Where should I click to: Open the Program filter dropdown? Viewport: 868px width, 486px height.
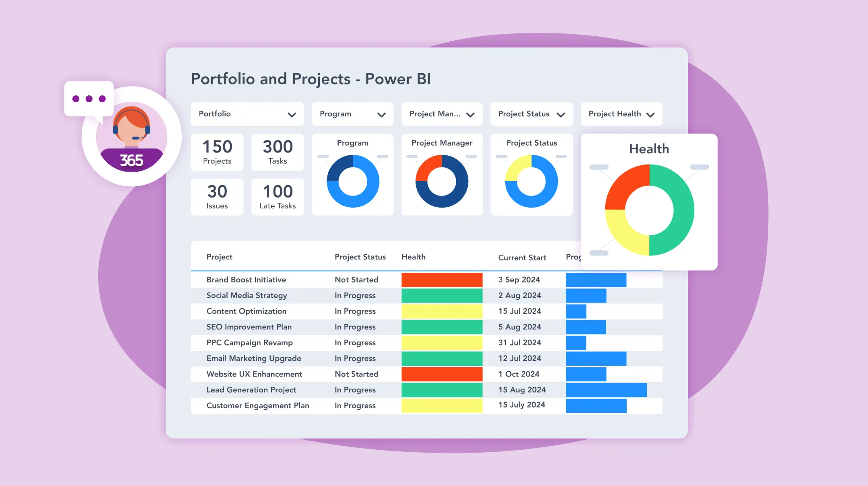pyautogui.click(x=352, y=114)
